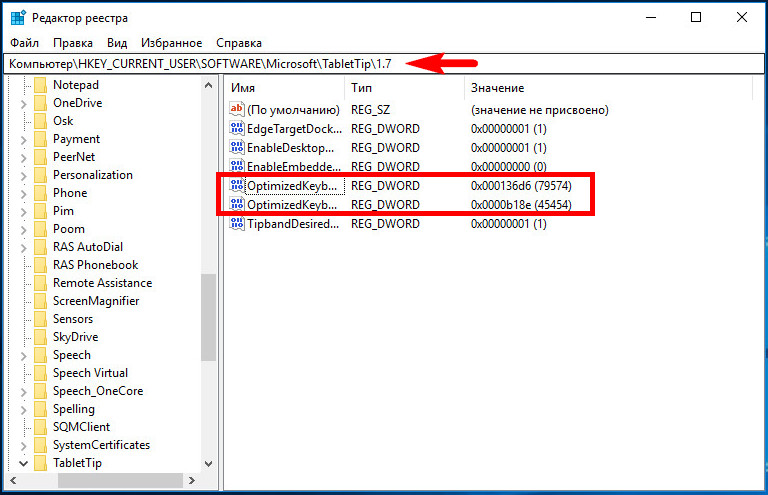Select the OneDrive folder icon

click(x=41, y=103)
